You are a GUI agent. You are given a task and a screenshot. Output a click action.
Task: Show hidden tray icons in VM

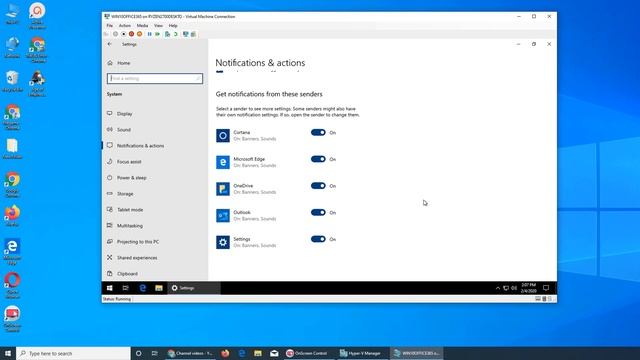coord(498,288)
